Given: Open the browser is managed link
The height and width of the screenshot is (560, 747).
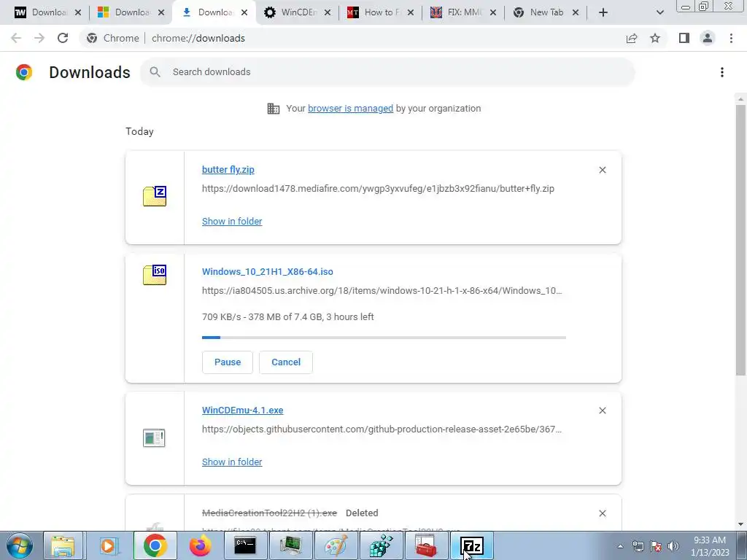Looking at the screenshot, I should click(351, 109).
